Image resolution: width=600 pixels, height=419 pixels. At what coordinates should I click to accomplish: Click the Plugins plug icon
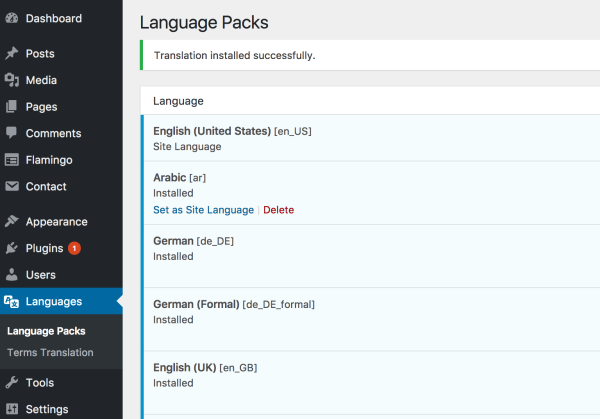point(12,248)
